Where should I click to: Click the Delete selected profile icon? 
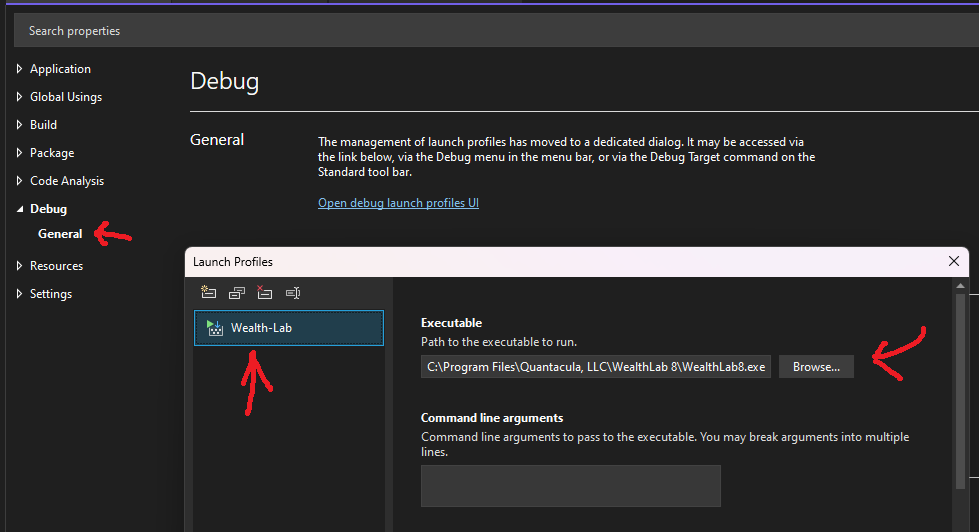click(x=264, y=293)
